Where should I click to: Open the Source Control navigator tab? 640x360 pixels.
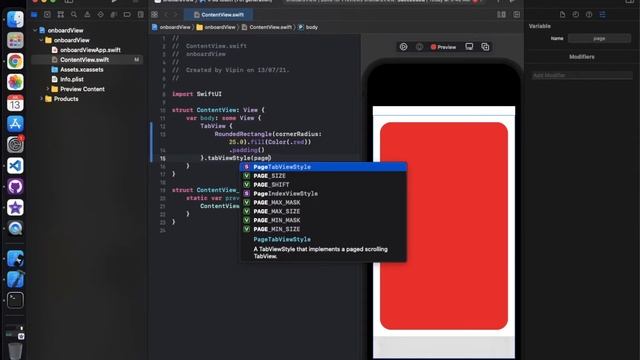pyautogui.click(x=47, y=15)
